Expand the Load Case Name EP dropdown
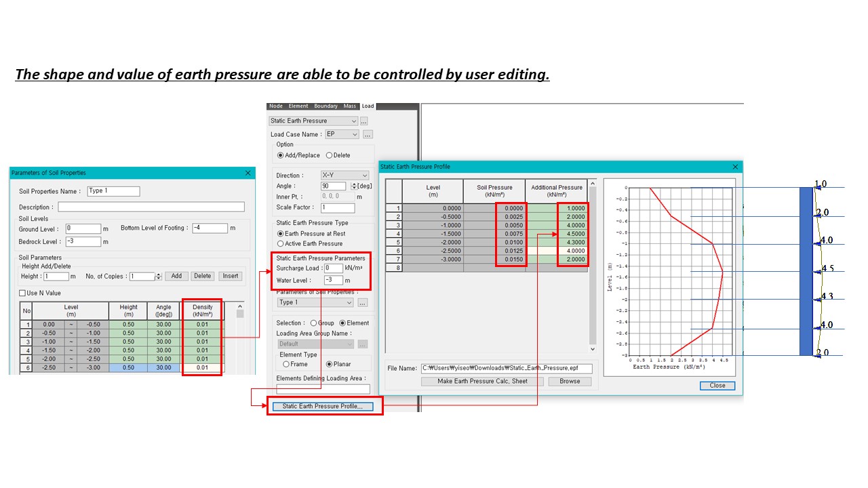The image size is (868, 488). click(x=342, y=134)
